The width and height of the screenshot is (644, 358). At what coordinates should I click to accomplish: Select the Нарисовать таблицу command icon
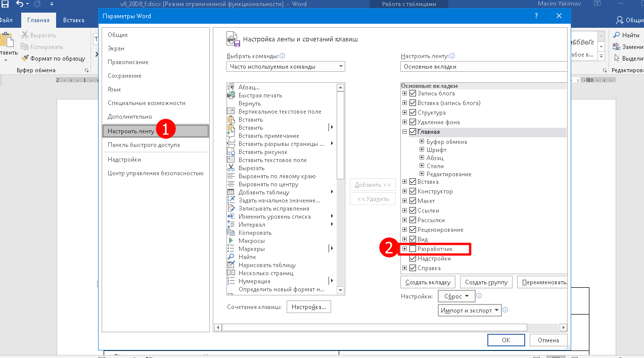point(231,265)
